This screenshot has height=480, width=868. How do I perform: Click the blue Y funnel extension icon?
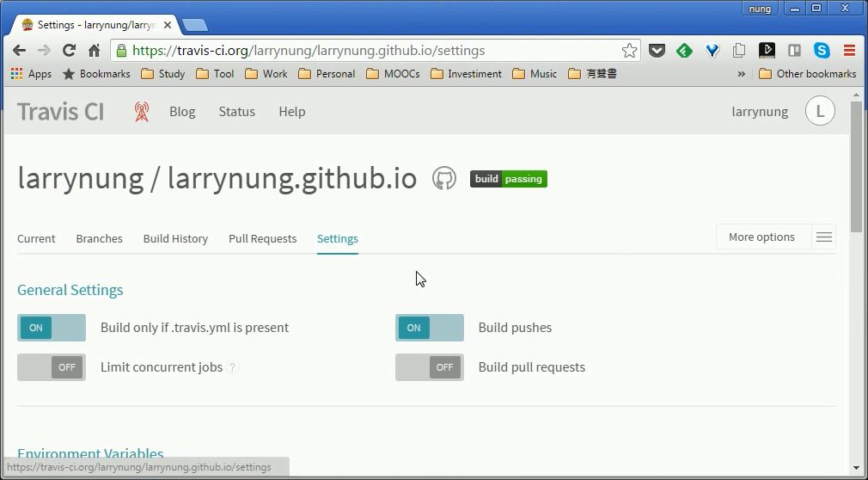coord(712,51)
